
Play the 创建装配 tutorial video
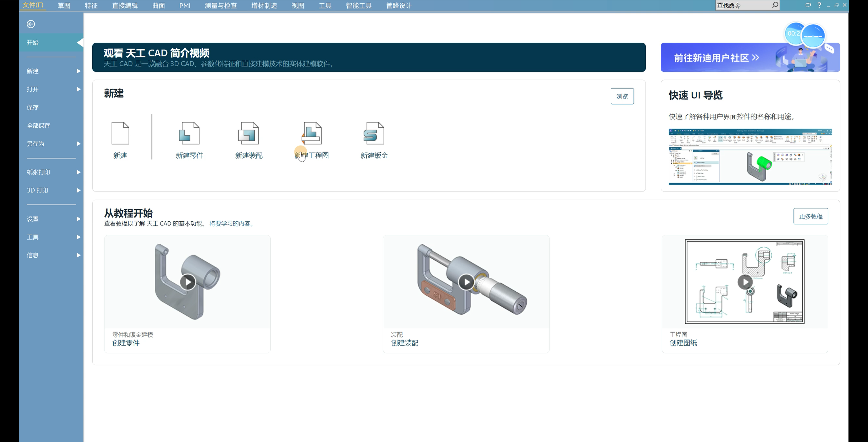click(466, 282)
